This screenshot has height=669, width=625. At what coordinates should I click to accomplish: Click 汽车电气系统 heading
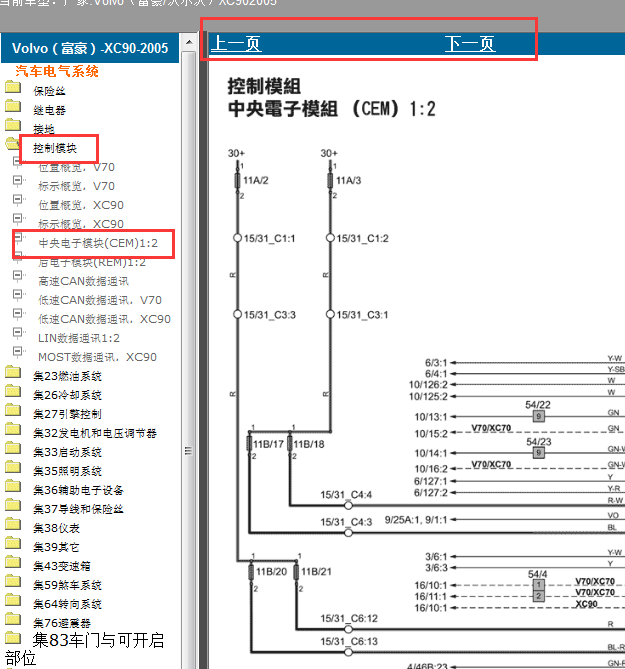[57, 71]
